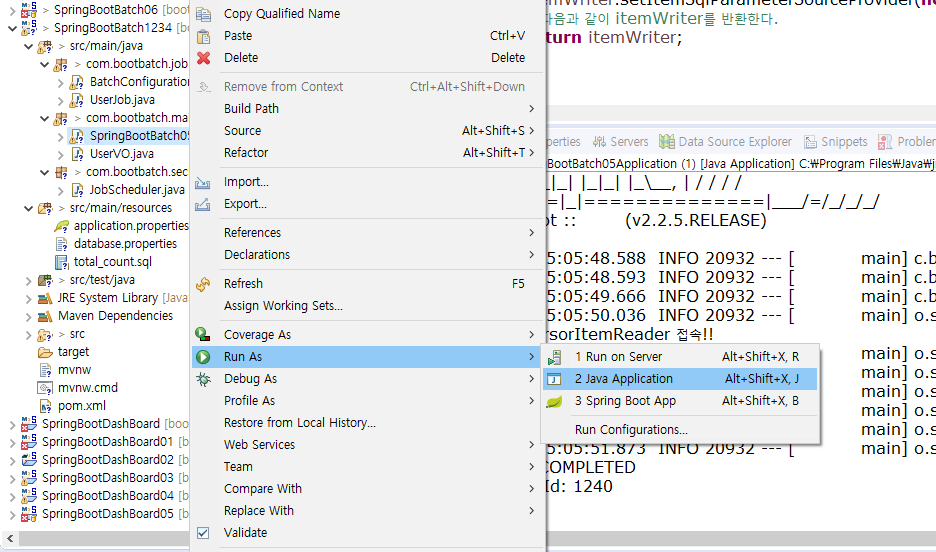Viewport: 936px width, 552px height.
Task: Select BatchConfiguration java file
Action: [x=139, y=82]
